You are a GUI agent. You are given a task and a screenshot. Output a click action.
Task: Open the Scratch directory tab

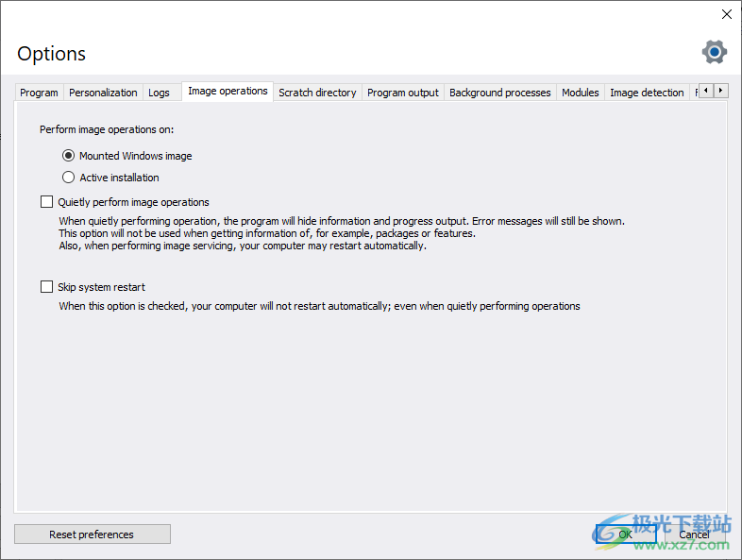pos(317,93)
